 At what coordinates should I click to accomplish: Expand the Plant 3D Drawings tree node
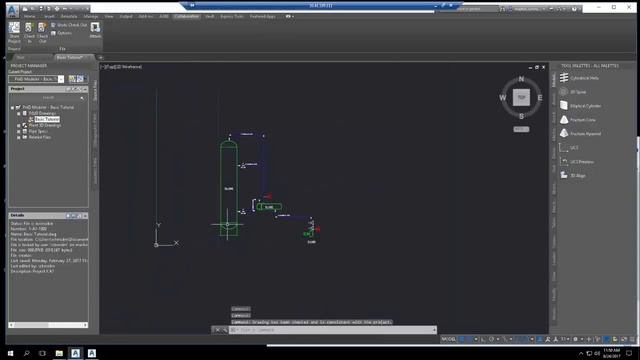19,125
